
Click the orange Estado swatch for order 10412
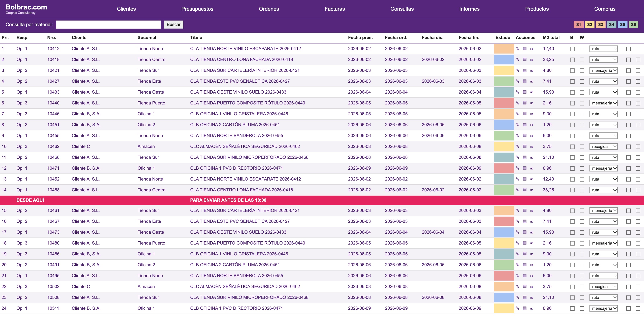coord(504,49)
